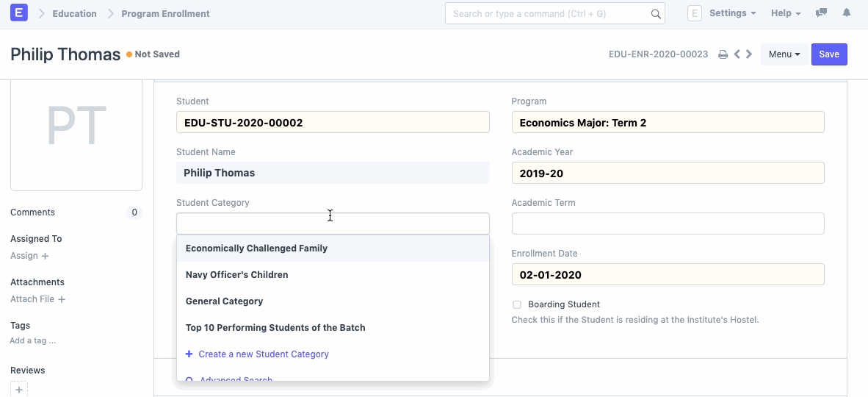Enable the Boarding Student checkbox
The width and height of the screenshot is (868, 397).
click(517, 304)
